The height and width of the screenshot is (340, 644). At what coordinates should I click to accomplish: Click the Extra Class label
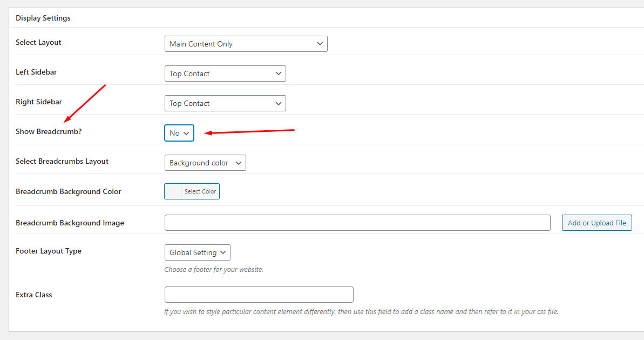tap(33, 295)
